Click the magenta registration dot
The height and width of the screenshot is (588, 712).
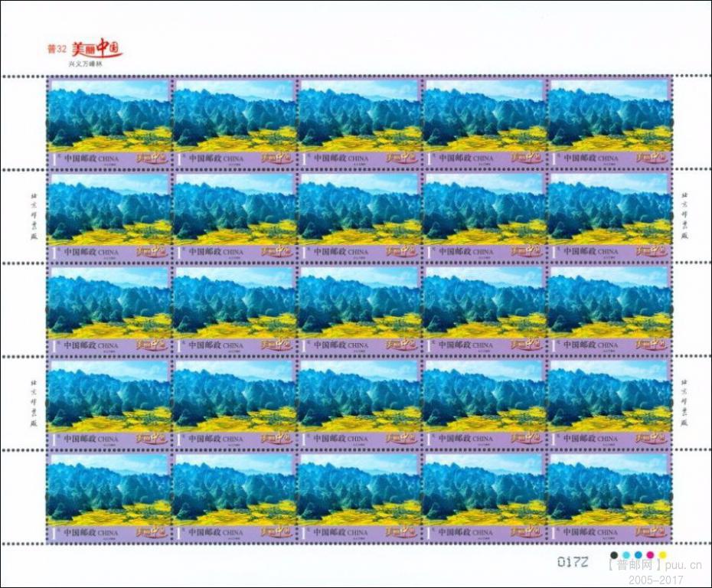650,554
